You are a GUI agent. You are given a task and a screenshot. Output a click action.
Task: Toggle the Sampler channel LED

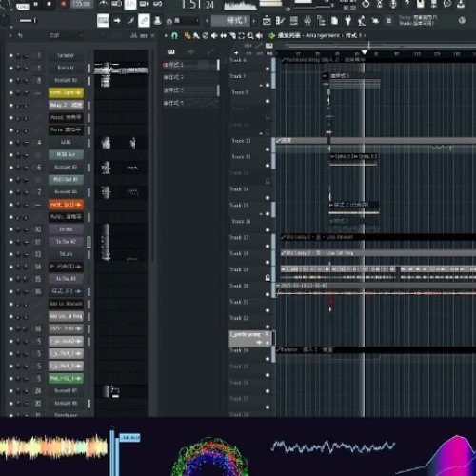[11, 55]
